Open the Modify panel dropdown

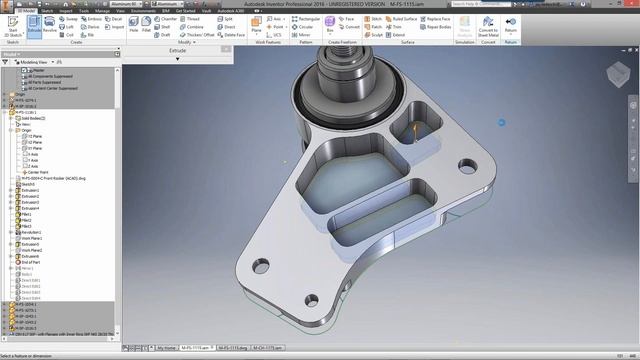click(x=187, y=42)
